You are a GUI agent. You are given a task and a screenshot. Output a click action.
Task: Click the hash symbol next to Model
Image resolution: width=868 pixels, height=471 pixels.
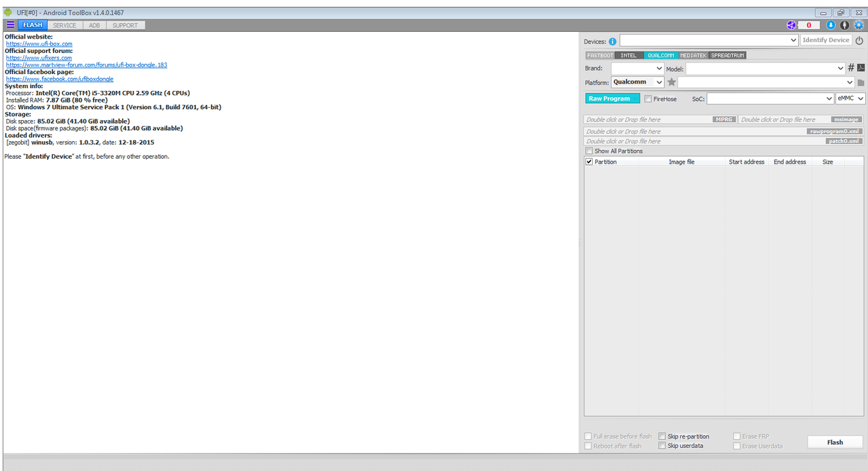pos(851,68)
